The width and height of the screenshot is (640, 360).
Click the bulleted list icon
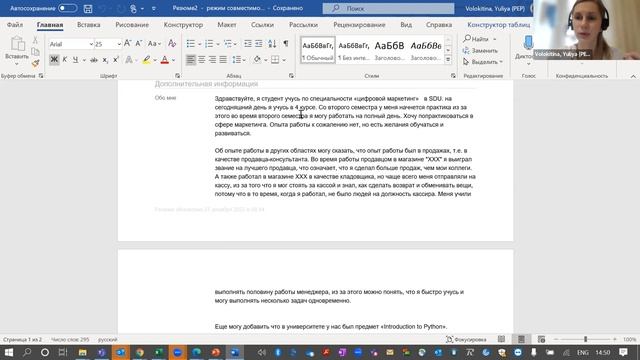point(191,43)
